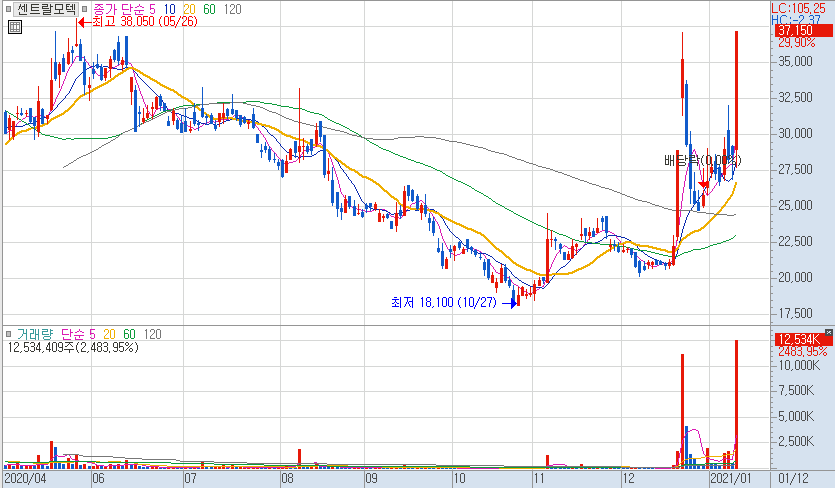Screen dimensions: 835x488
Task: Click the 7,500K volume axis label
Action: 796,391
